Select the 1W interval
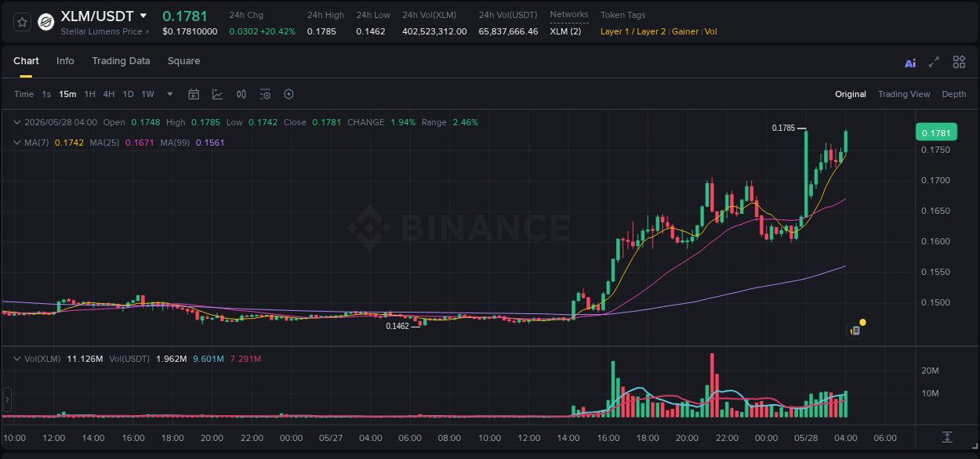This screenshot has width=980, height=459. [x=147, y=94]
